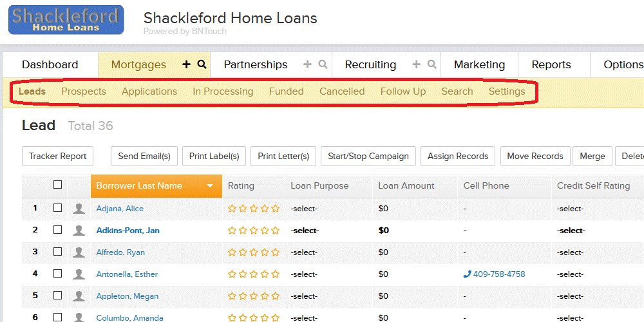The height and width of the screenshot is (322, 644).
Task: Check the box for Alfredo, Ryan row
Action: [x=58, y=251]
